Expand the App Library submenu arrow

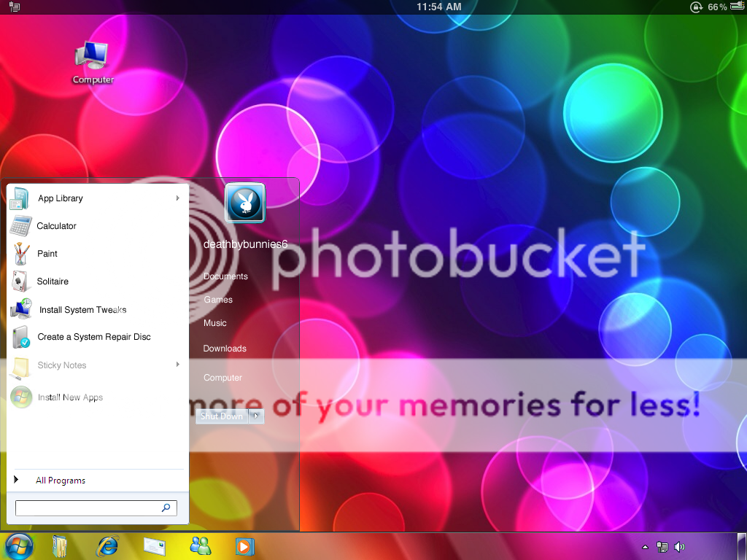pos(178,198)
